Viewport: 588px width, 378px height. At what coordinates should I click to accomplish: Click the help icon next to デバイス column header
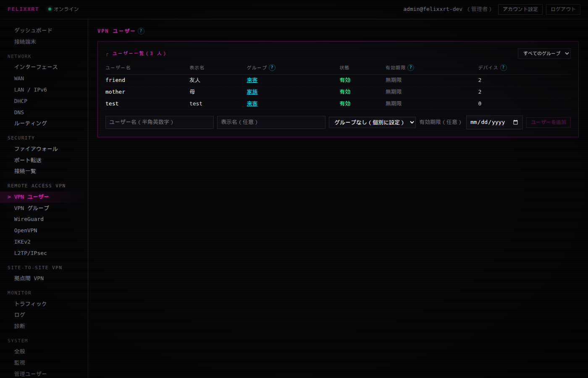504,68
